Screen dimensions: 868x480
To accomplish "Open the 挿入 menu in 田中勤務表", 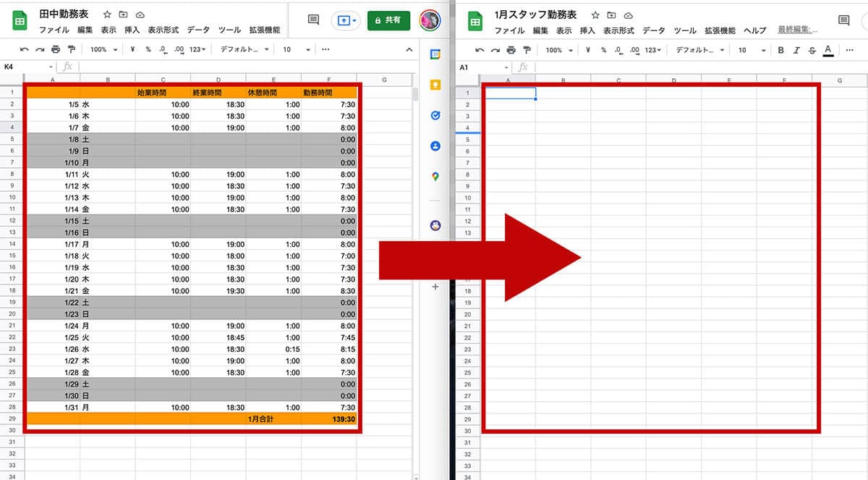I will click(x=132, y=31).
